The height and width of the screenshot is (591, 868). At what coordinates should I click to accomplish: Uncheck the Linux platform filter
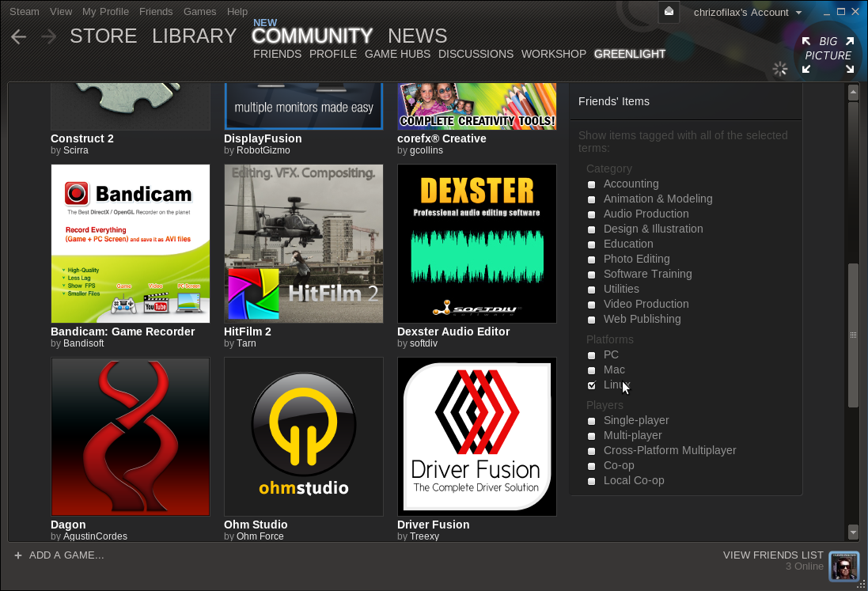point(591,385)
